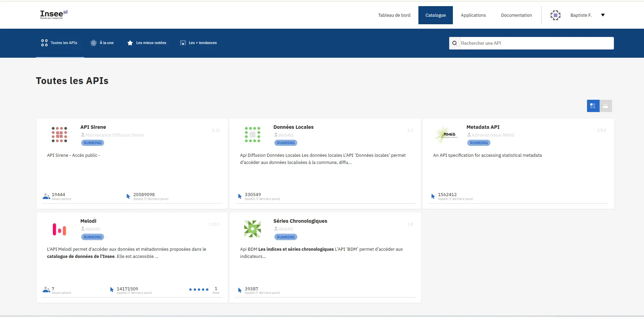
Task: Open the API Sirene title link
Action: point(93,127)
